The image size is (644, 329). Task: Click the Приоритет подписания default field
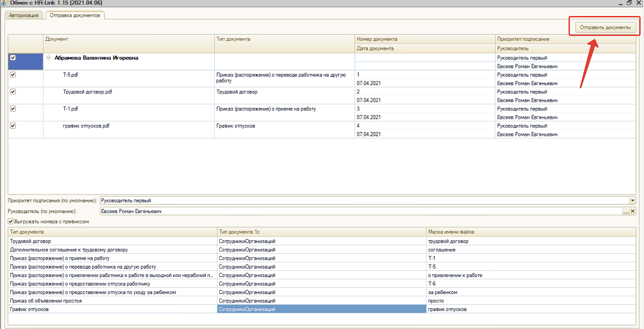[x=365, y=201]
